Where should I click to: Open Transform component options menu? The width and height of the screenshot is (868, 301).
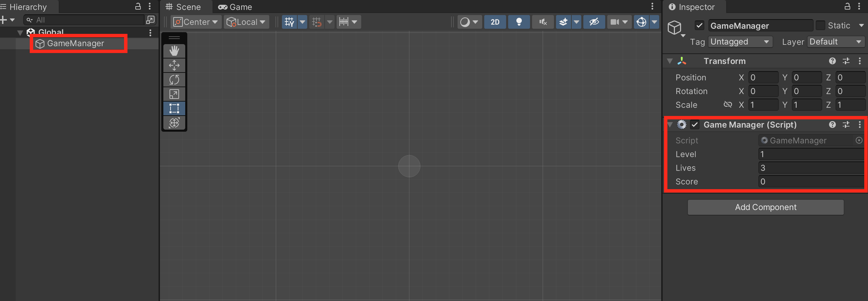click(x=860, y=61)
